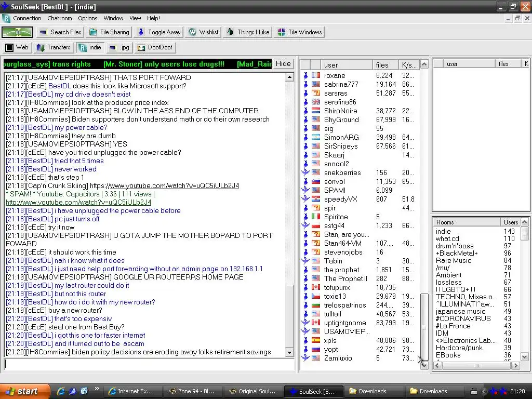Image resolution: width=532 pixels, height=399 pixels.
Task: Click the green network graph icon
Action: click(17, 32)
